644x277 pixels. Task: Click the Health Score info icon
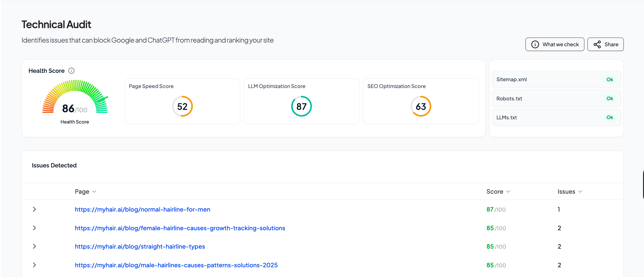tap(71, 71)
